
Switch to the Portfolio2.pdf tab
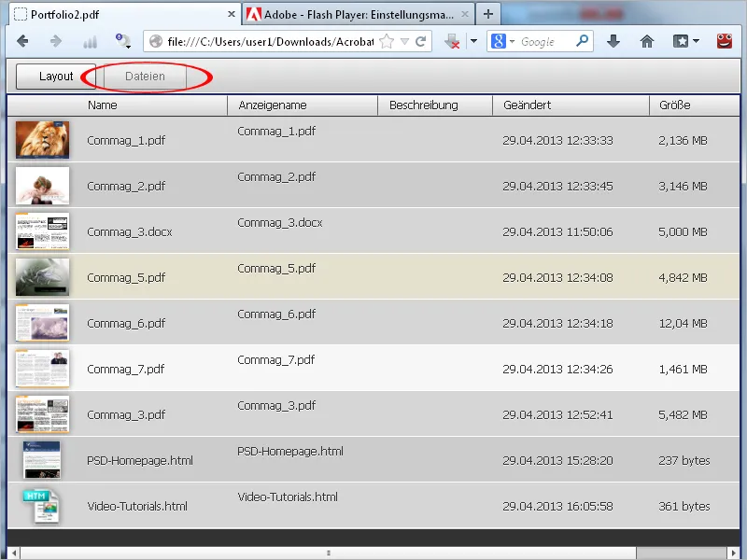125,14
